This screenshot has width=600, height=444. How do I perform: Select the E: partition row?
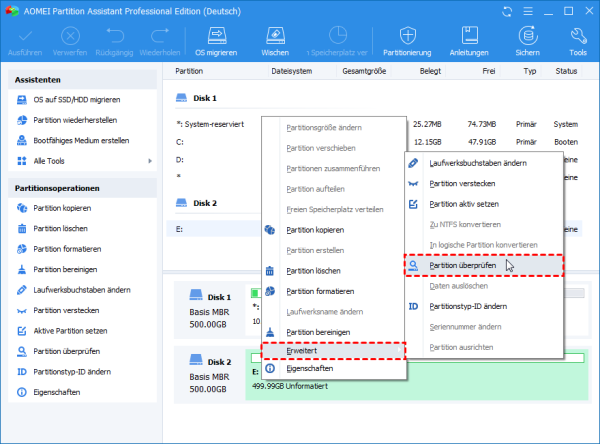(x=214, y=229)
